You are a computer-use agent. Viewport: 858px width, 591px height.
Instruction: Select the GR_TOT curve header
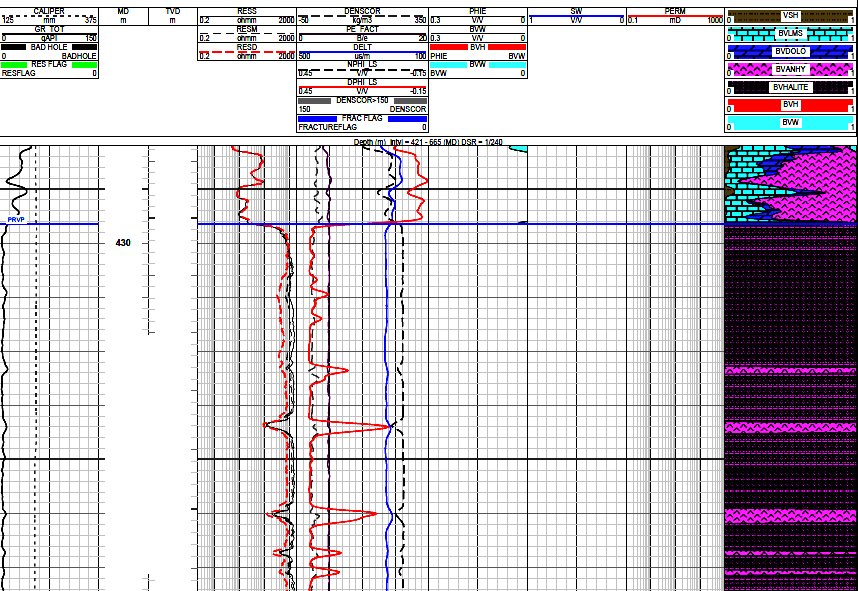click(x=49, y=29)
